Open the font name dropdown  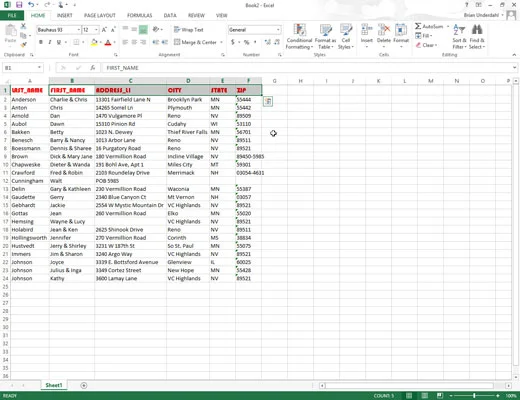[79, 30]
